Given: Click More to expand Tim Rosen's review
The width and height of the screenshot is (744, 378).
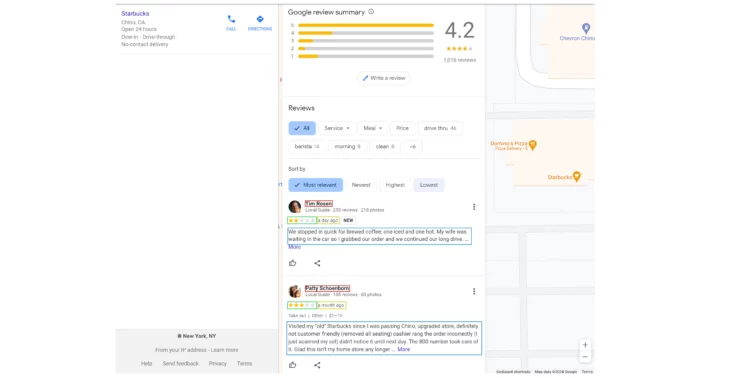Looking at the screenshot, I should pyautogui.click(x=294, y=247).
